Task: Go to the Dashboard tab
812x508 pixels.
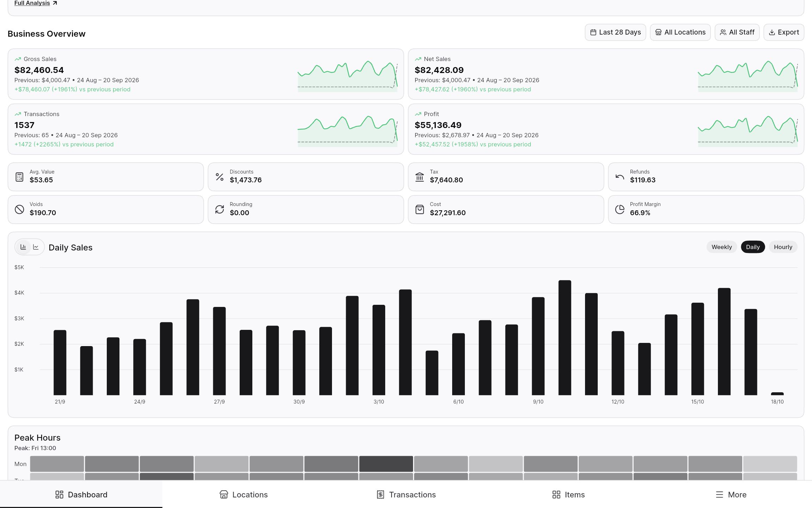Action: coord(81,495)
